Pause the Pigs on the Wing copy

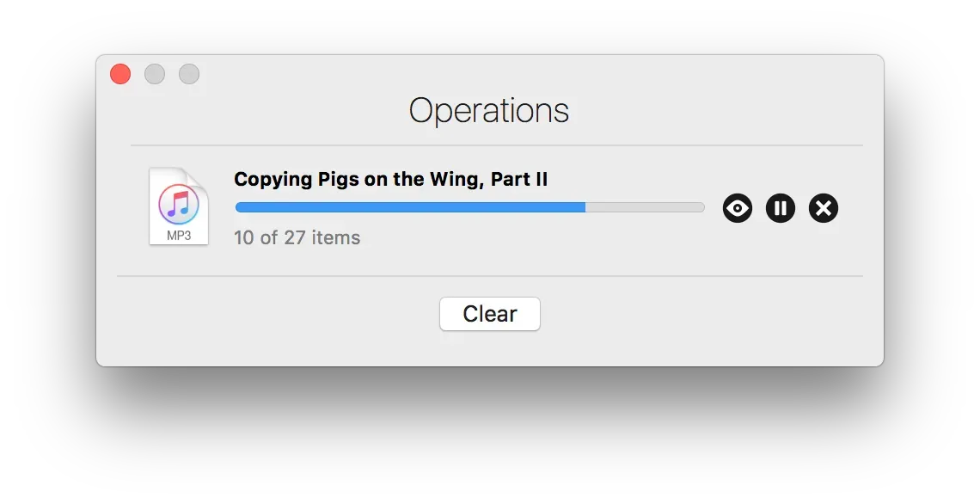click(x=781, y=208)
